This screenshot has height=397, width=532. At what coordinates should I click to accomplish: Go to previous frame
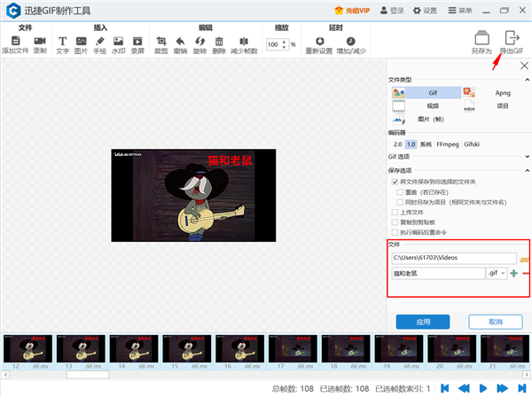[x=464, y=388]
